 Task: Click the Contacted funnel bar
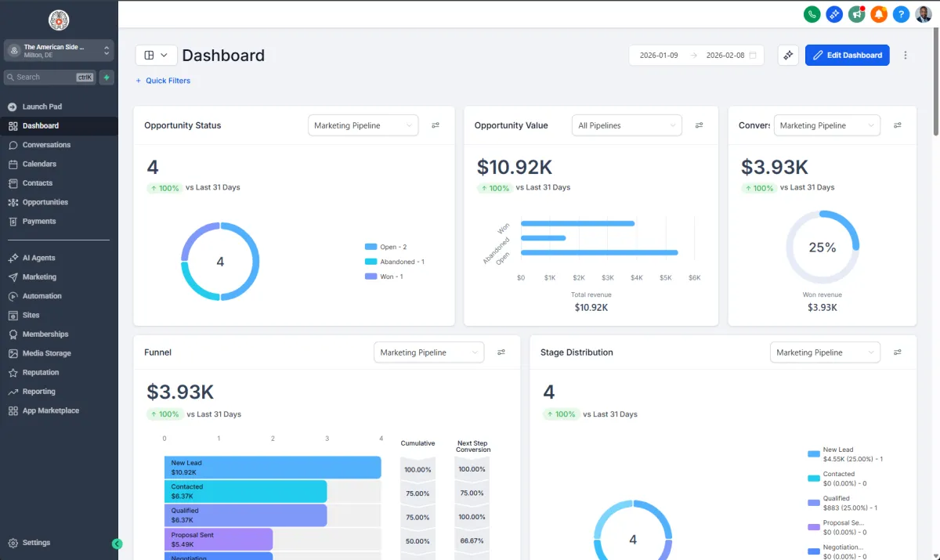[245, 491]
